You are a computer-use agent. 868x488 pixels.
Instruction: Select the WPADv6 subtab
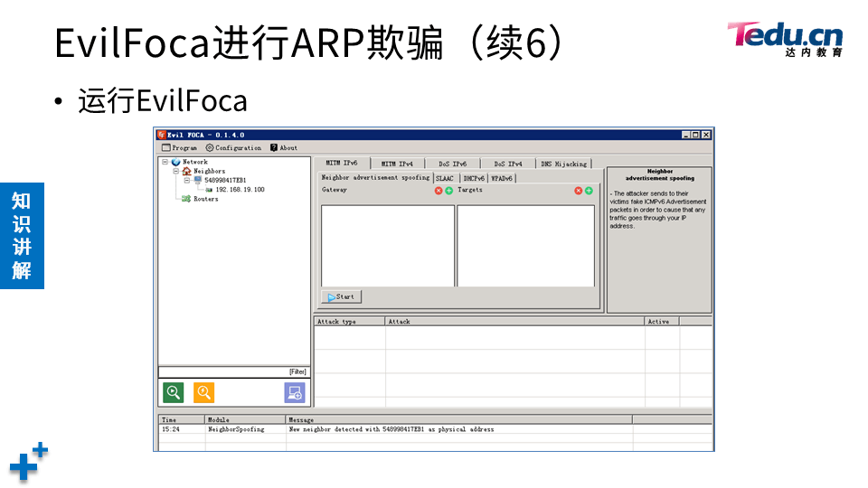coord(502,178)
